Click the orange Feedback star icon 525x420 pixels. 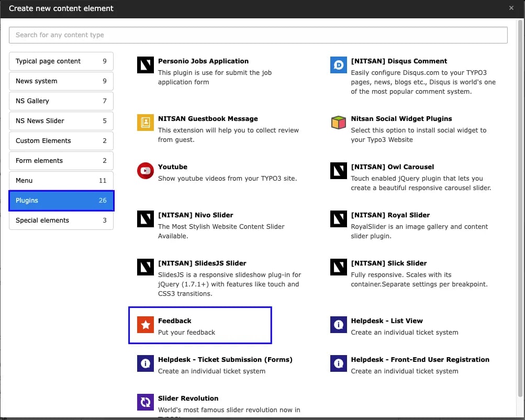[x=146, y=325]
